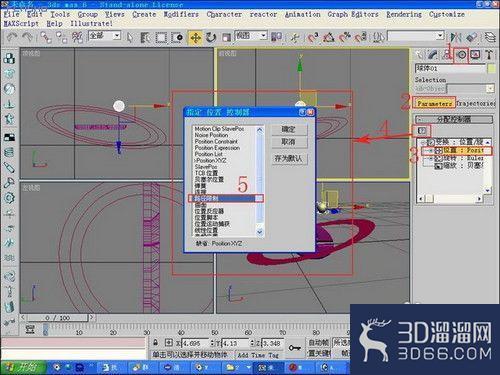Viewport: 500px width, 375px height.
Task: Click the Align tool icon
Action: [x=471, y=37]
